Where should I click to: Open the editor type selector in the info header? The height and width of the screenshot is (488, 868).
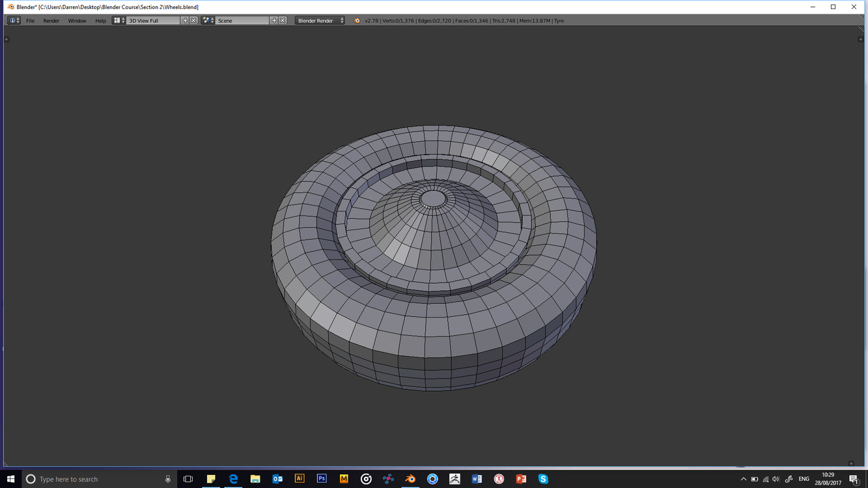tap(14, 21)
